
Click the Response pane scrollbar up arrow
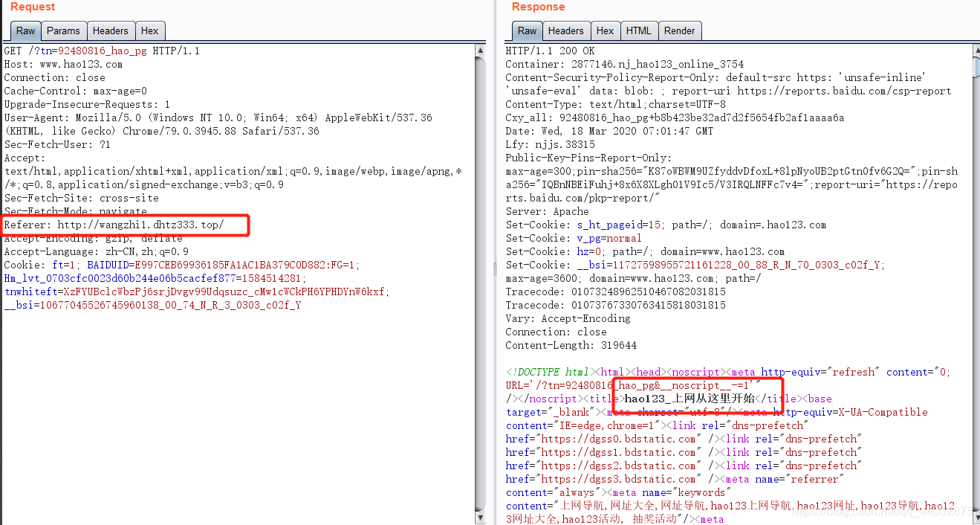coord(976,50)
